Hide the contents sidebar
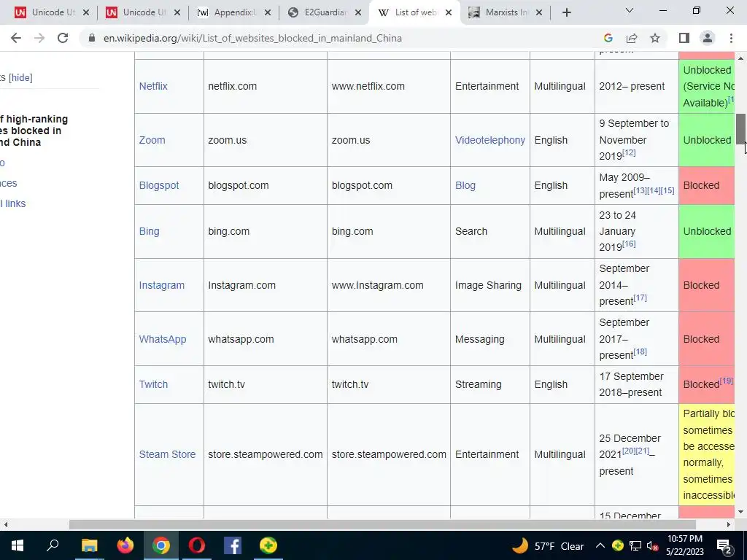The height and width of the screenshot is (560, 747). coord(20,77)
